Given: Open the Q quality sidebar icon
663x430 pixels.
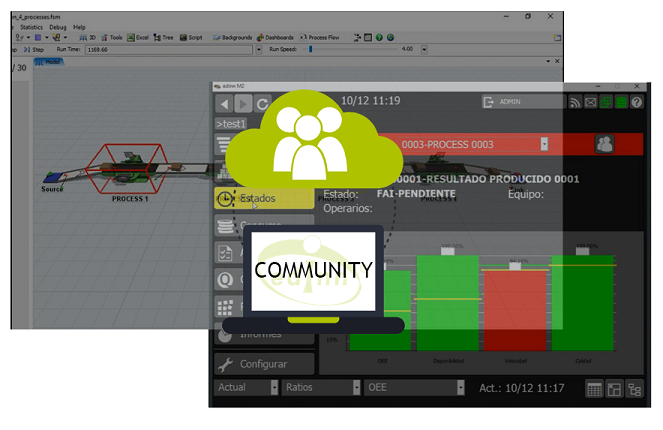Looking at the screenshot, I should (x=225, y=279).
